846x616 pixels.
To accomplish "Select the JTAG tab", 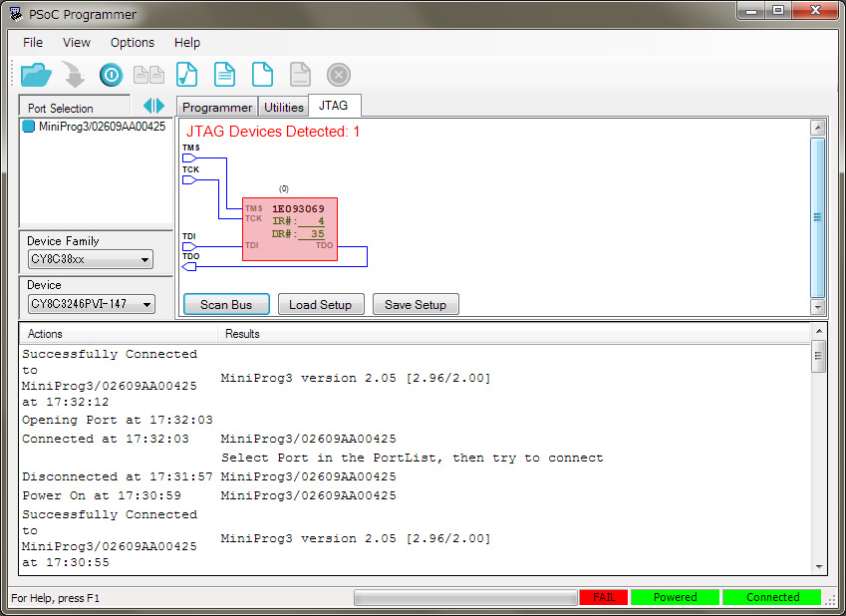I will pos(333,106).
